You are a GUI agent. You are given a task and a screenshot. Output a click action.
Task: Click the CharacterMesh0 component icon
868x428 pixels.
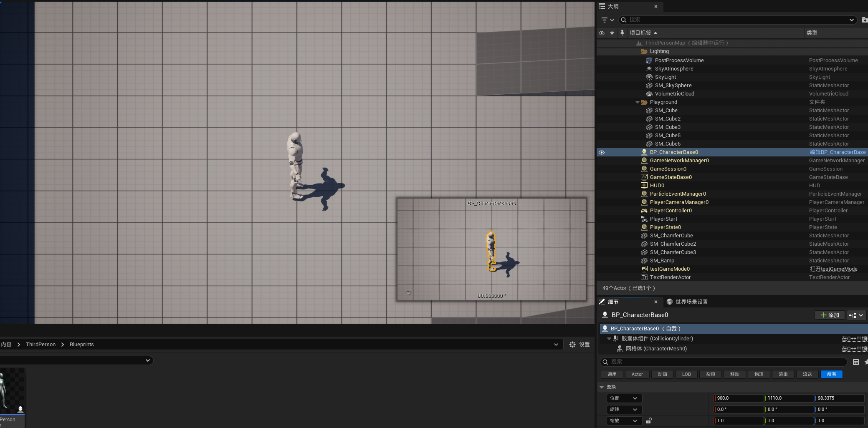pos(620,349)
